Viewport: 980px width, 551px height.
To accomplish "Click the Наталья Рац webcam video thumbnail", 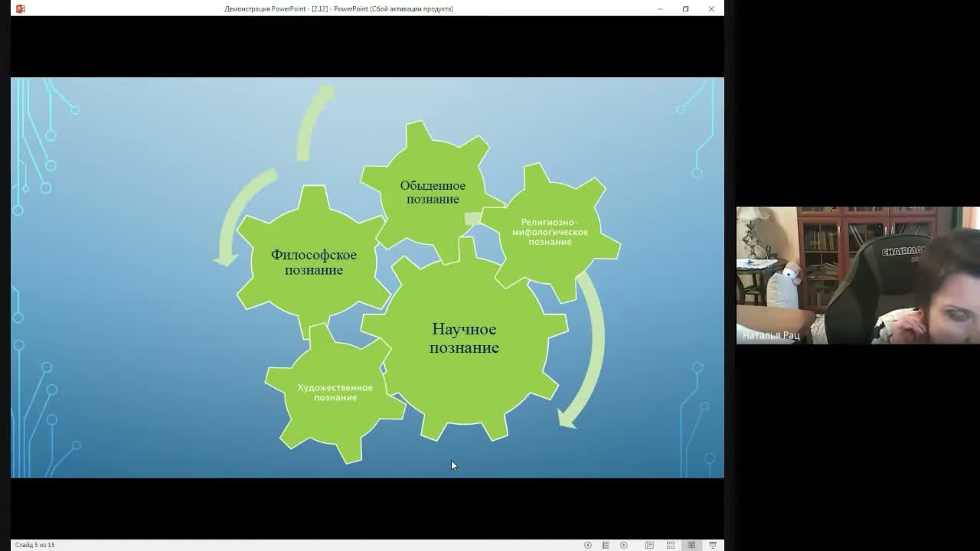I will pyautogui.click(x=857, y=275).
